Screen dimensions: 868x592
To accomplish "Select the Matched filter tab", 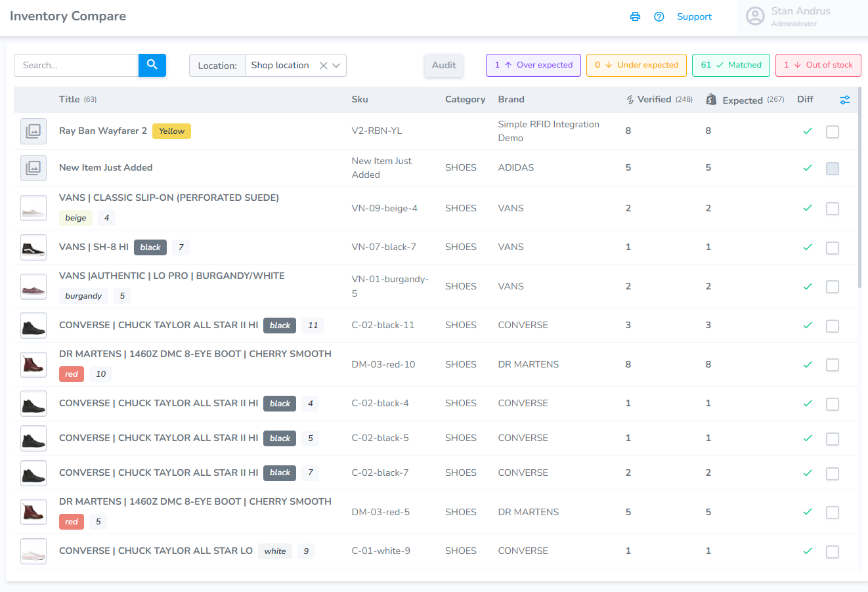I will 731,65.
